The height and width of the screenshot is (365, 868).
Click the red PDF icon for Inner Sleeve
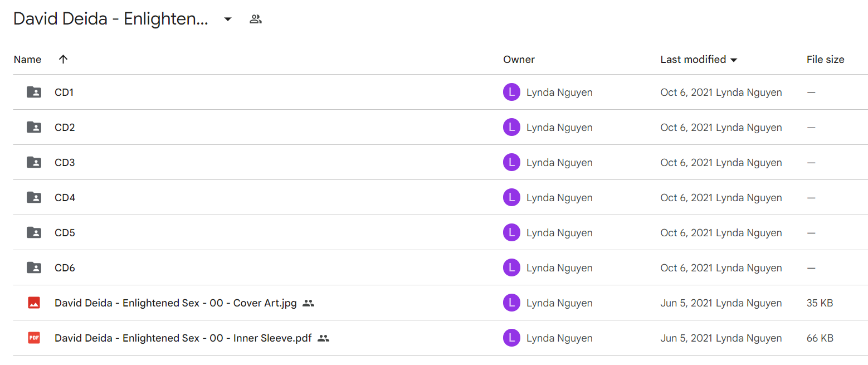coord(34,338)
